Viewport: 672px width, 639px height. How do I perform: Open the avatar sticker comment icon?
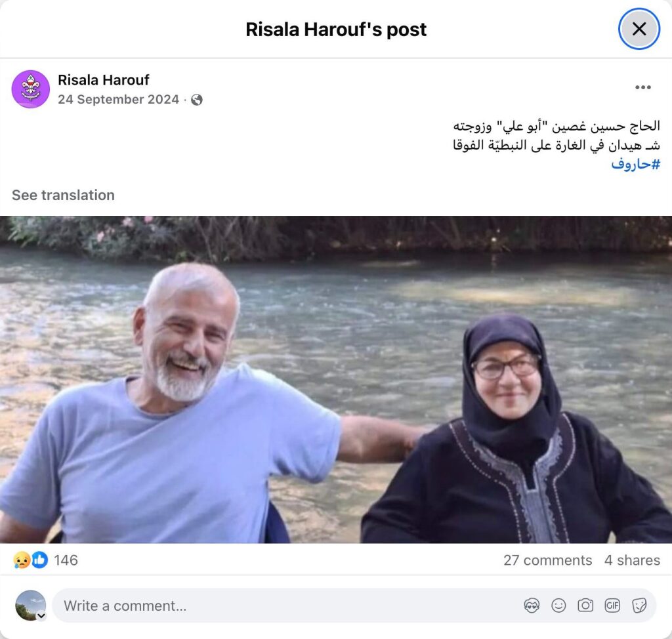(x=532, y=606)
